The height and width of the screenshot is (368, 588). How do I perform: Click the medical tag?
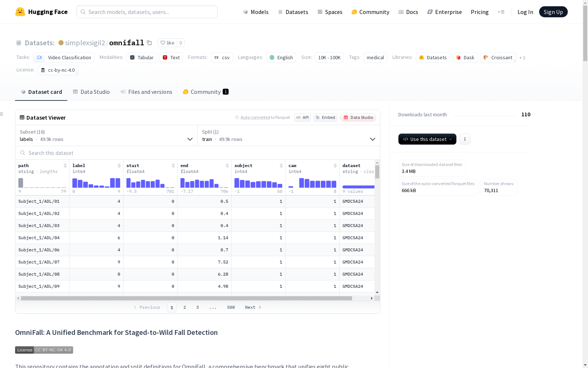click(x=375, y=57)
